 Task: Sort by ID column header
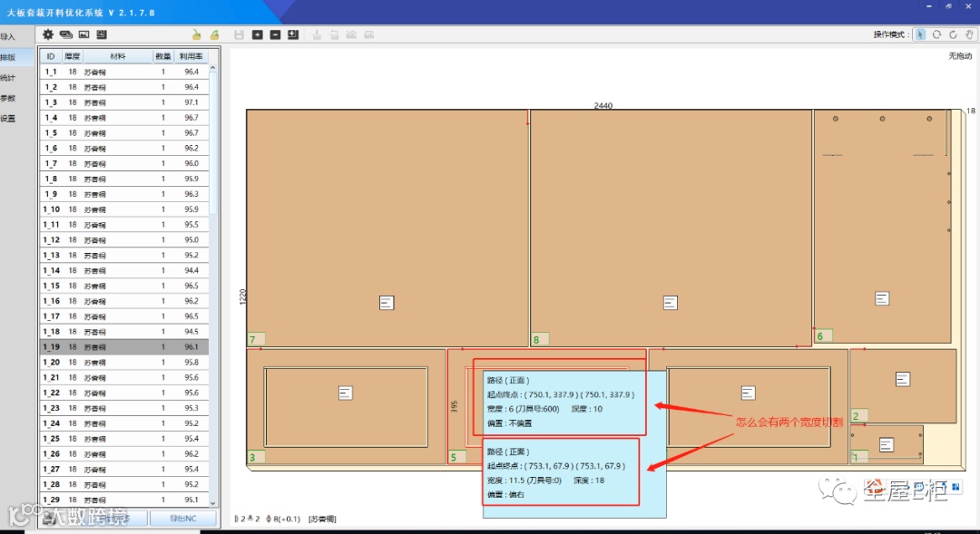pos(51,56)
